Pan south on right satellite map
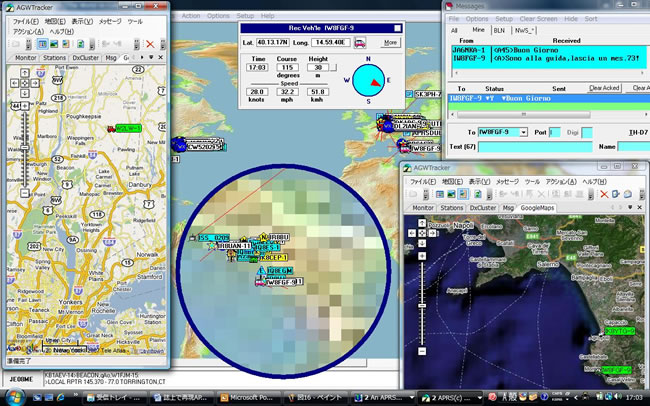The height and width of the screenshot is (406, 650). tap(422, 243)
